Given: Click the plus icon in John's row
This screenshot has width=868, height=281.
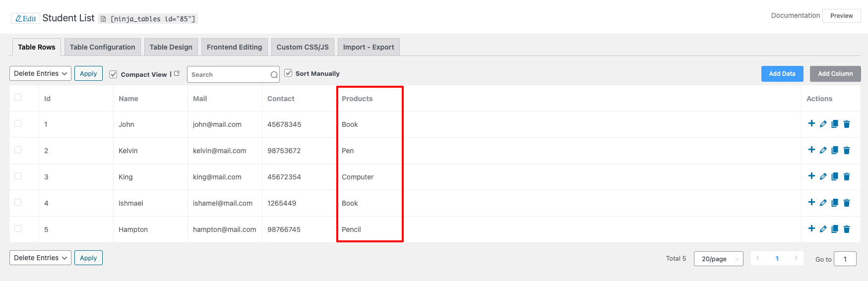Looking at the screenshot, I should [811, 123].
